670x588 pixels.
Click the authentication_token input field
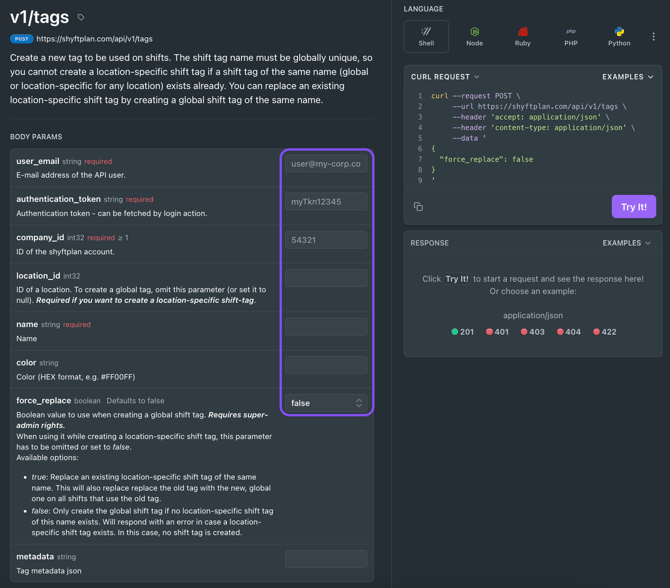pos(326,202)
